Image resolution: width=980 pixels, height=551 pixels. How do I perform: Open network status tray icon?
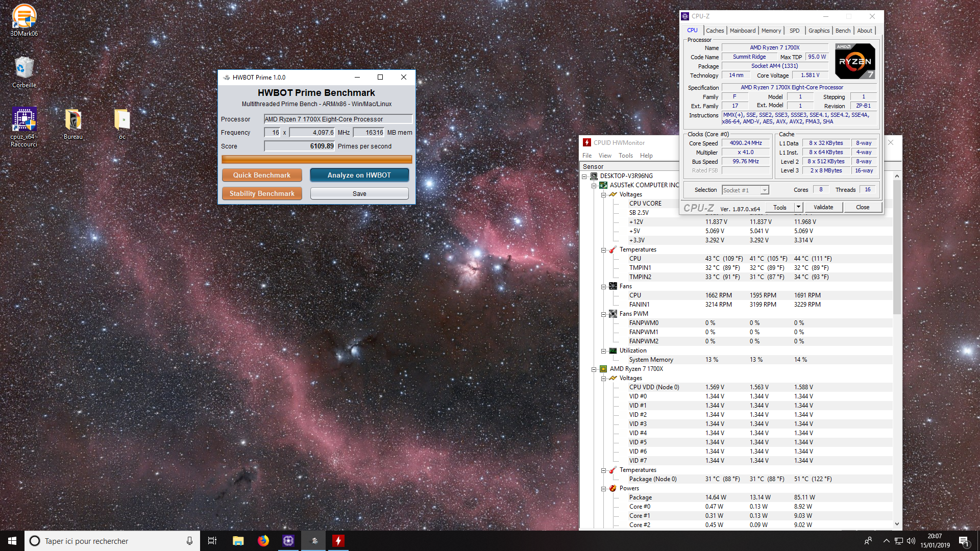tap(899, 541)
